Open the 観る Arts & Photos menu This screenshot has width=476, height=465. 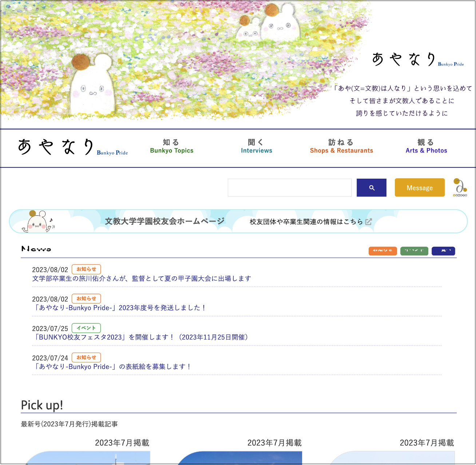pyautogui.click(x=426, y=146)
